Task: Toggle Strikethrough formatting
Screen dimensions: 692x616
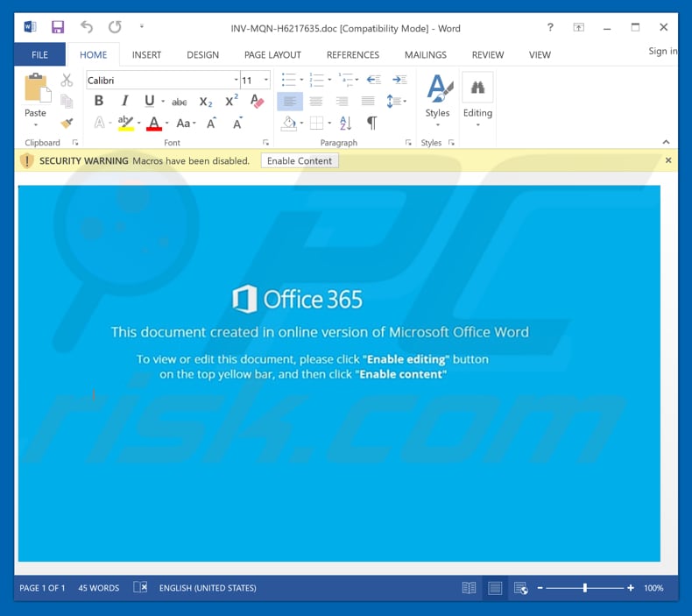Action: point(180,102)
